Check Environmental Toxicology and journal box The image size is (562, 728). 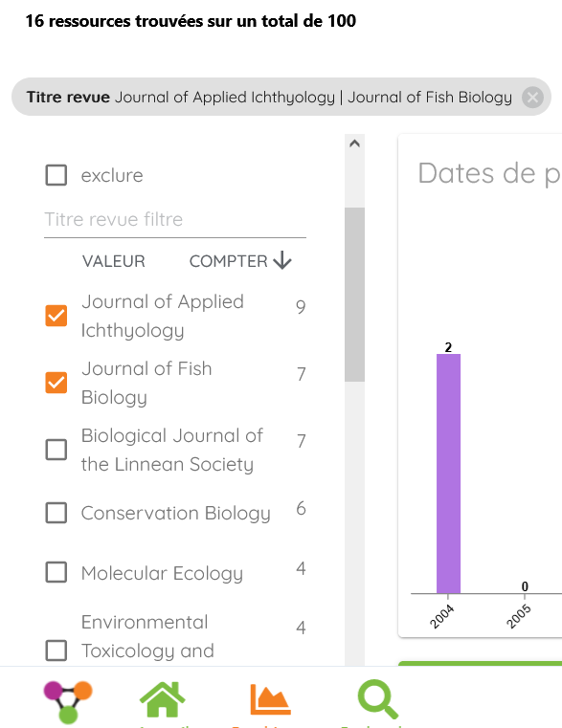[x=56, y=650]
